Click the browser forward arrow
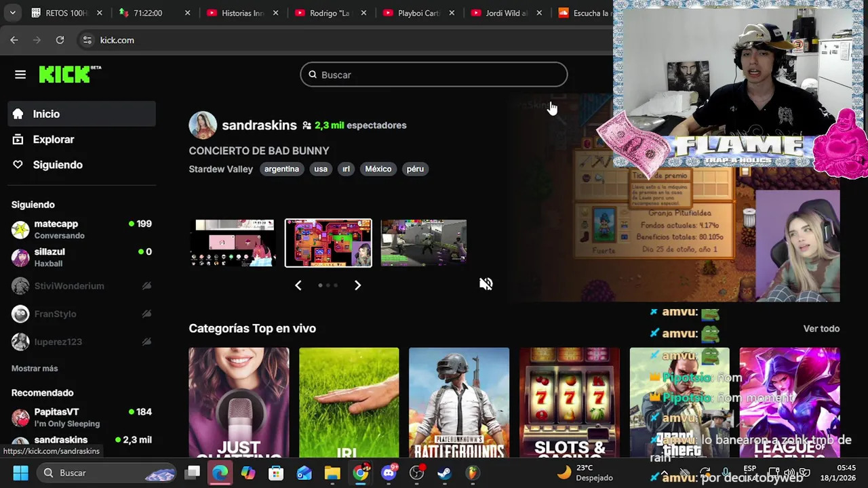 [x=37, y=40]
